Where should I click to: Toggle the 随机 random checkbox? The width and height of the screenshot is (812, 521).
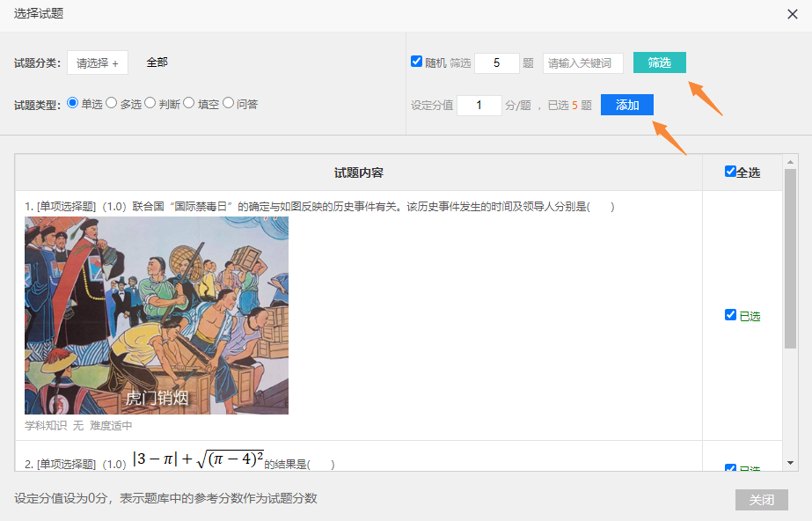coord(416,62)
